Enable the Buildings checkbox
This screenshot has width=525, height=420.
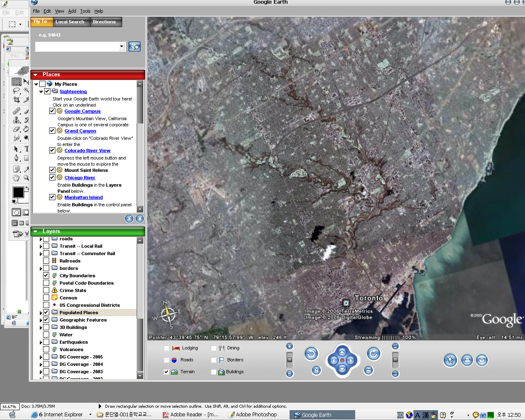pyautogui.click(x=213, y=372)
